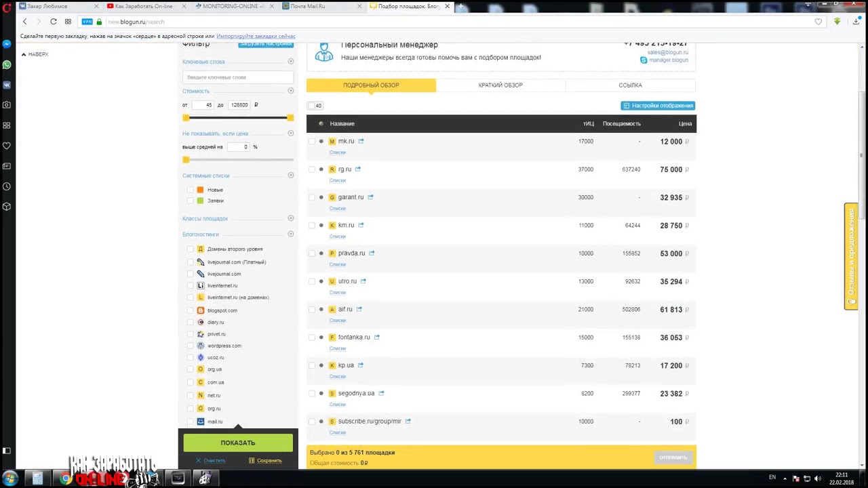Screen dimensions: 868x488
Task: Click the browser back arrow
Action: [24, 22]
